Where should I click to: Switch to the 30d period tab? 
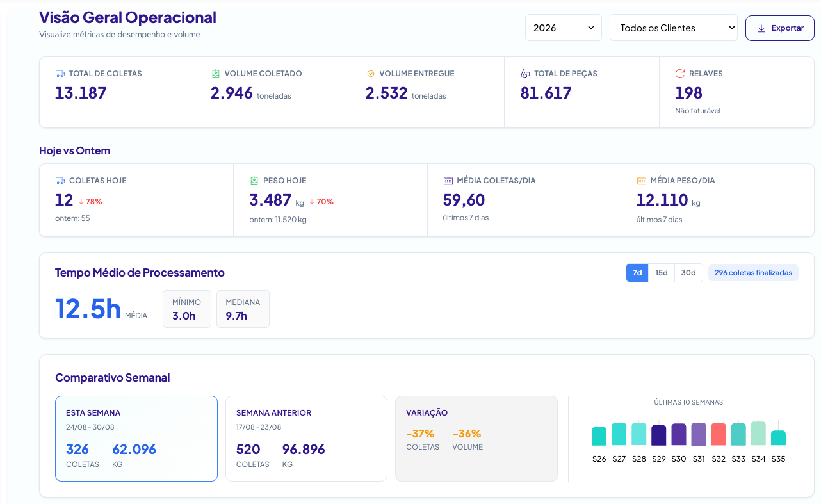pyautogui.click(x=688, y=273)
